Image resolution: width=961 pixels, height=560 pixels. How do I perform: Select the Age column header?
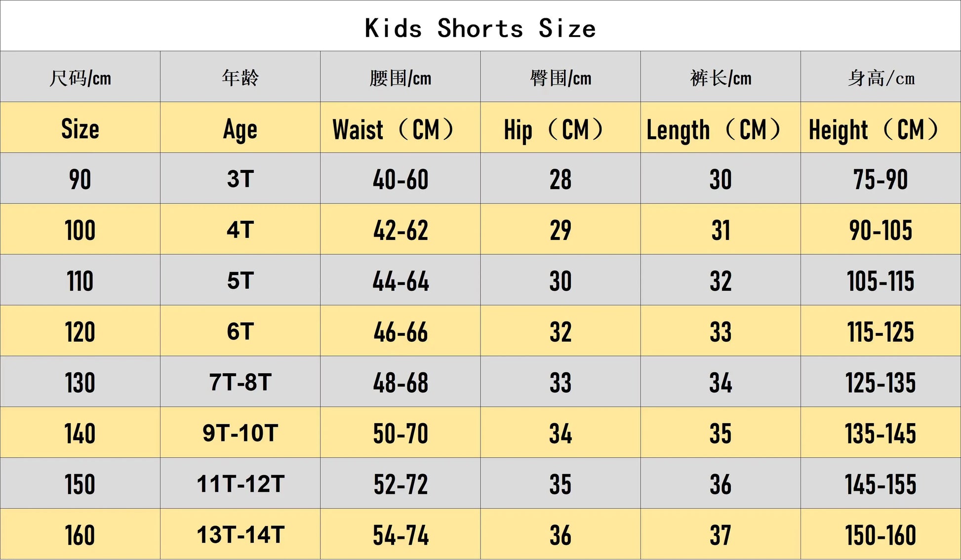pyautogui.click(x=240, y=127)
